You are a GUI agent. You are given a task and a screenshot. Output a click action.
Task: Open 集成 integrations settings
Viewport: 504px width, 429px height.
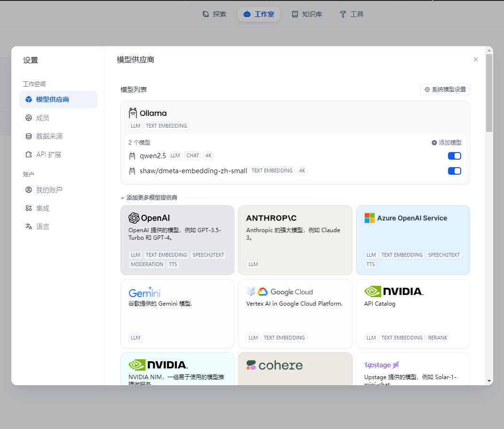pos(58,209)
